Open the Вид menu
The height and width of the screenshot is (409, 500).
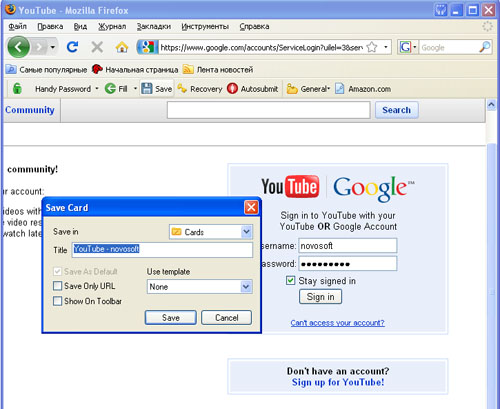pos(80,26)
